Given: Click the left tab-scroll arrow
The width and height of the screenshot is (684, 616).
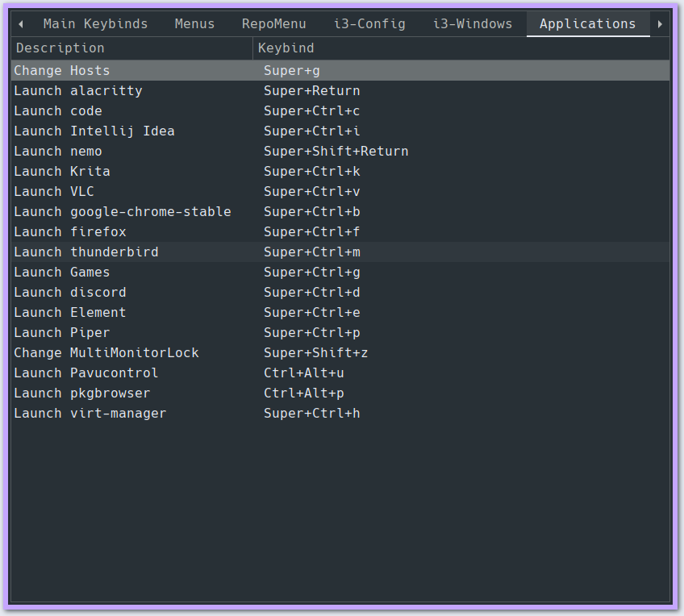Looking at the screenshot, I should (20, 23).
